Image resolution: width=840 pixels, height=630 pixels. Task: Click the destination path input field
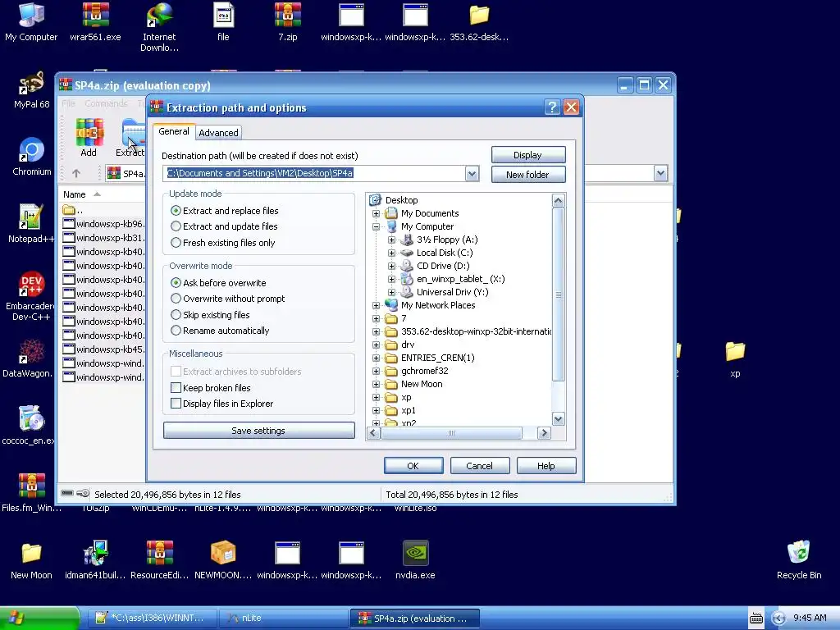point(314,174)
